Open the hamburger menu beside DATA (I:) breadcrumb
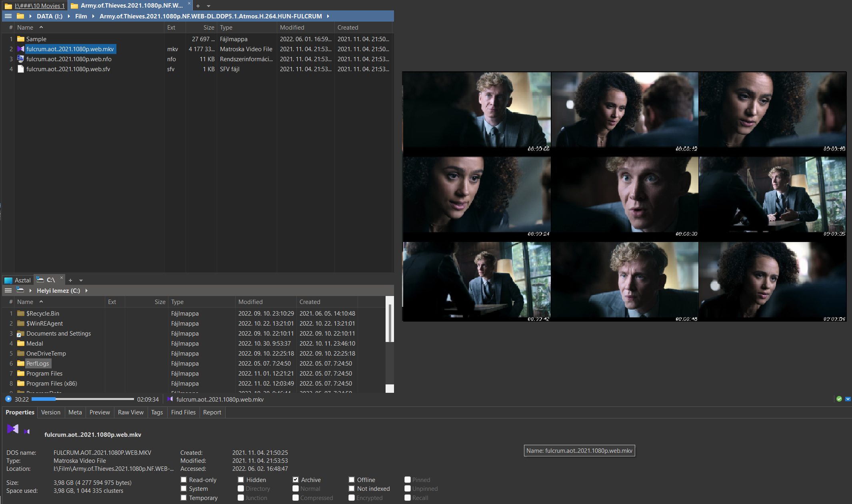852x504 pixels. [x=8, y=16]
